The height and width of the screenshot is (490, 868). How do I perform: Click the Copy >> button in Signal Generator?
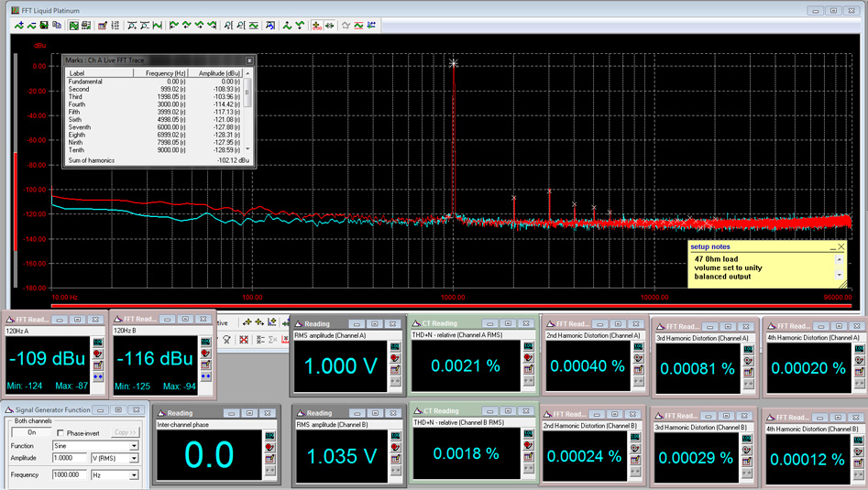(x=125, y=432)
